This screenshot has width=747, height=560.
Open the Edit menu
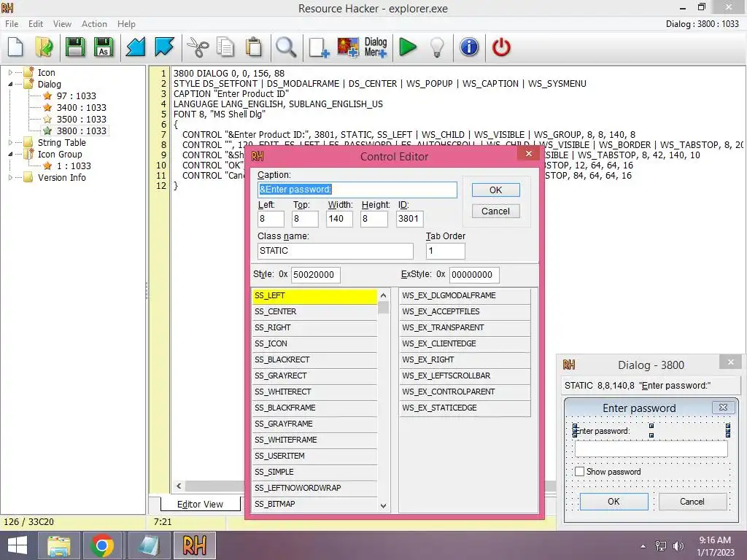pos(35,24)
